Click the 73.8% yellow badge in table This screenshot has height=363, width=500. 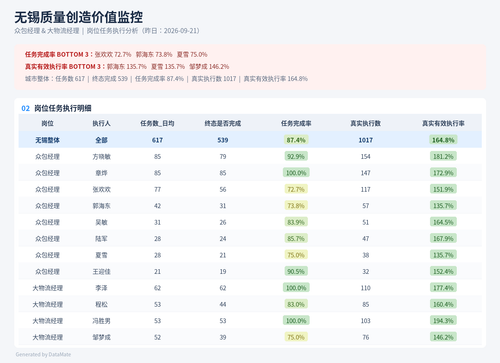click(296, 206)
